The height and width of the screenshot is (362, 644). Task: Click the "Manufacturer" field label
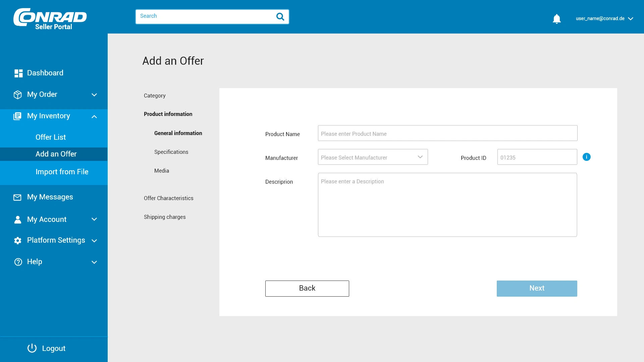click(281, 158)
